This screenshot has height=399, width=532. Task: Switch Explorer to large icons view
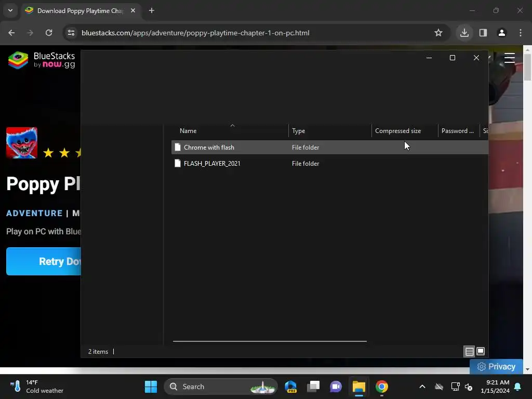pos(481,351)
